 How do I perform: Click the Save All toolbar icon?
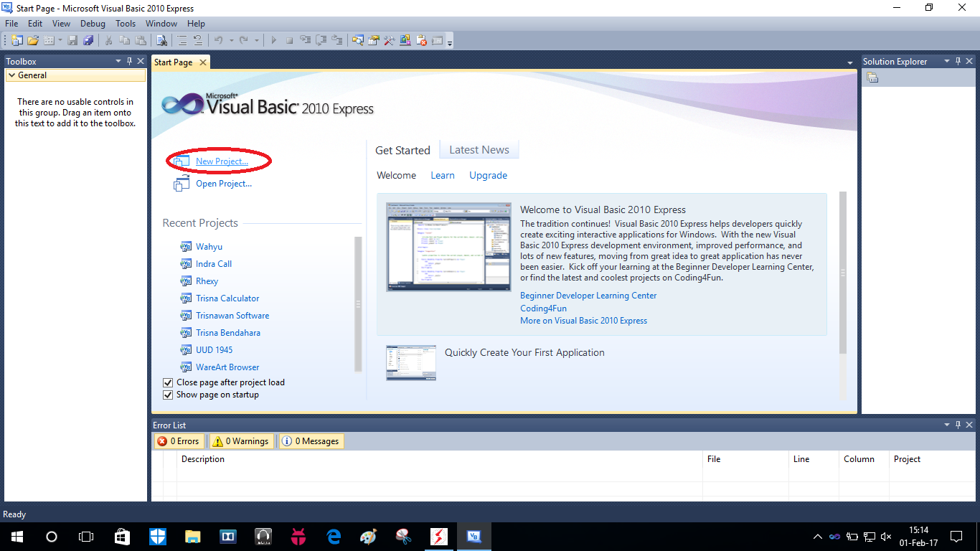pyautogui.click(x=88, y=40)
